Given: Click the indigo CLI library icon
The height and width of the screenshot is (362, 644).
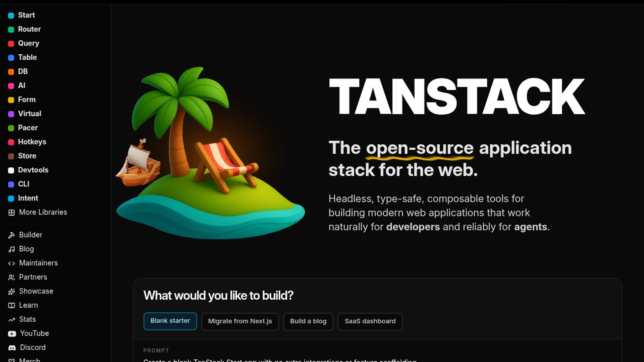Looking at the screenshot, I should [11, 184].
